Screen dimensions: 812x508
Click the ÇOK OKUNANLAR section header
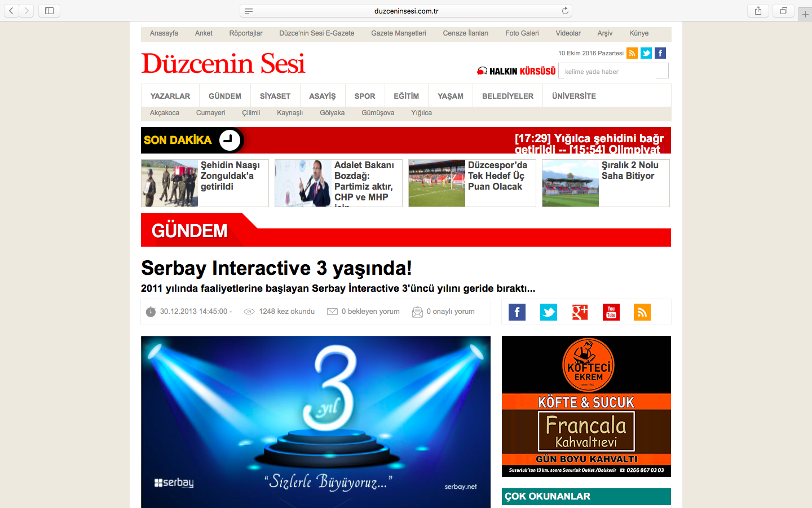click(x=586, y=497)
